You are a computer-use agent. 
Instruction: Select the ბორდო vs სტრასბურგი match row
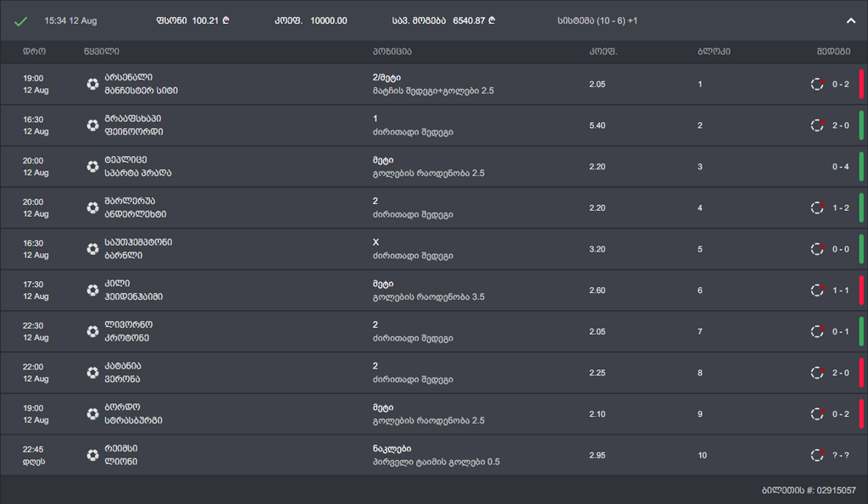tap(424, 414)
